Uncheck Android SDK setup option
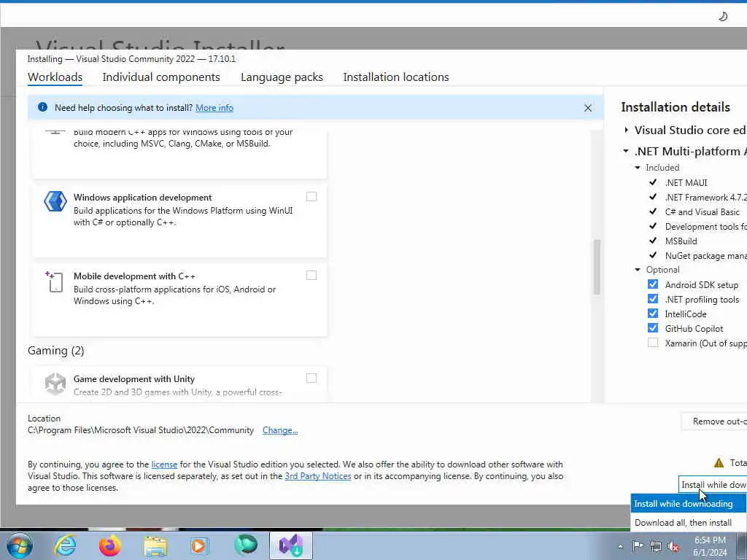Image resolution: width=747 pixels, height=560 pixels. [653, 284]
